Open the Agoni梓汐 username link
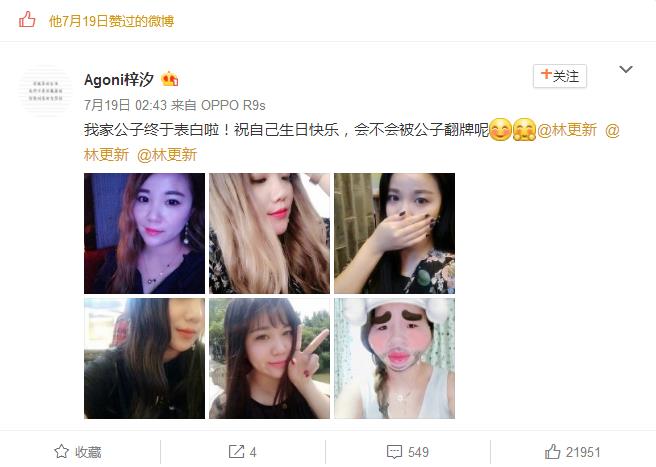Viewport: 656px width, 467px height. click(x=119, y=79)
